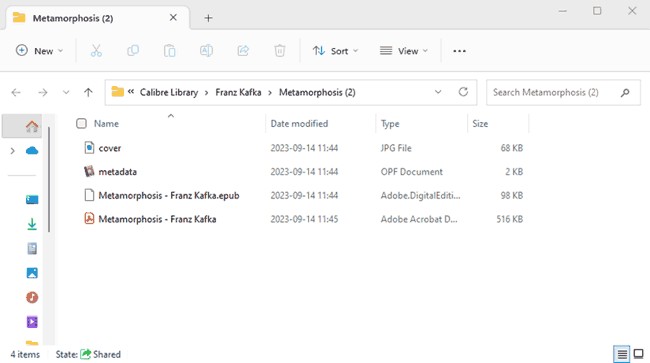Tick the select-all checkbox beside Name

[81, 123]
